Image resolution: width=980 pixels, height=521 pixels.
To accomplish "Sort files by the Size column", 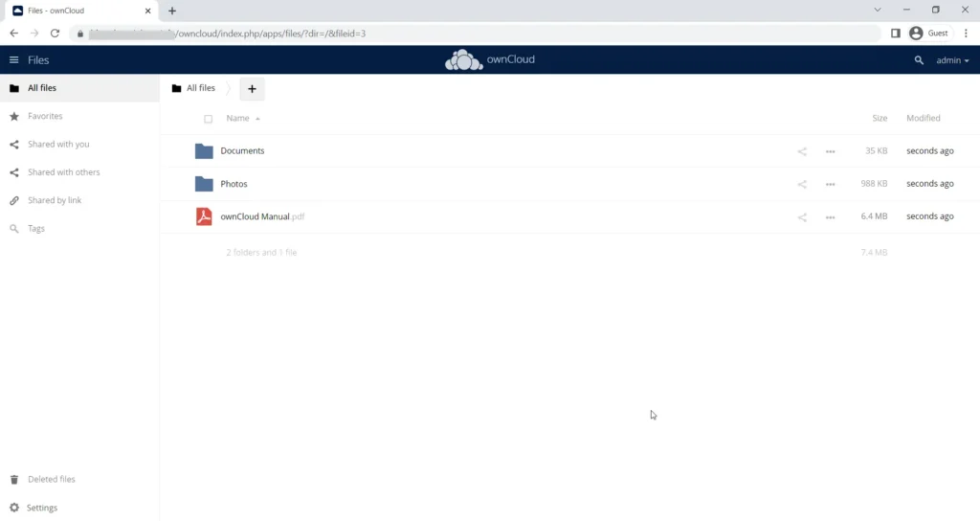I will [880, 118].
